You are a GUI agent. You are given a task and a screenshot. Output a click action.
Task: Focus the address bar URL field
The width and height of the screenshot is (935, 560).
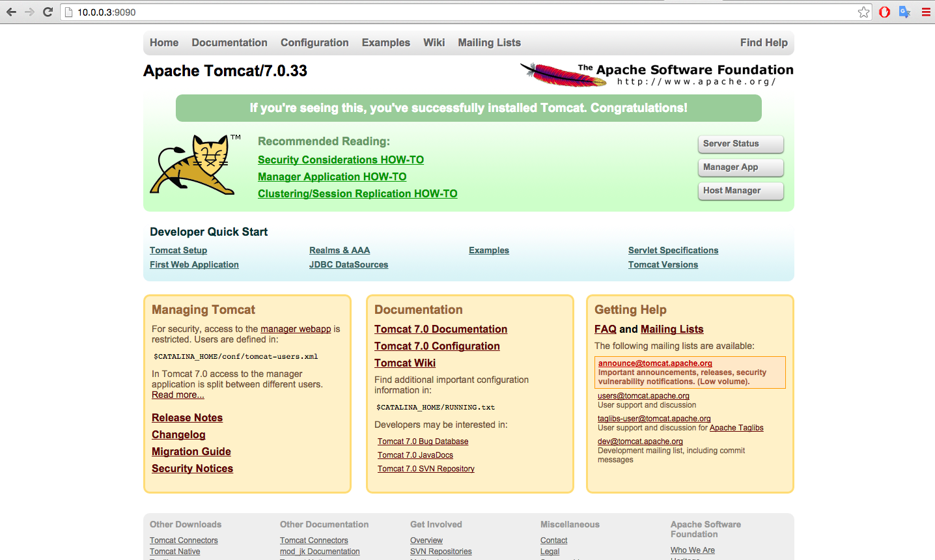point(456,12)
